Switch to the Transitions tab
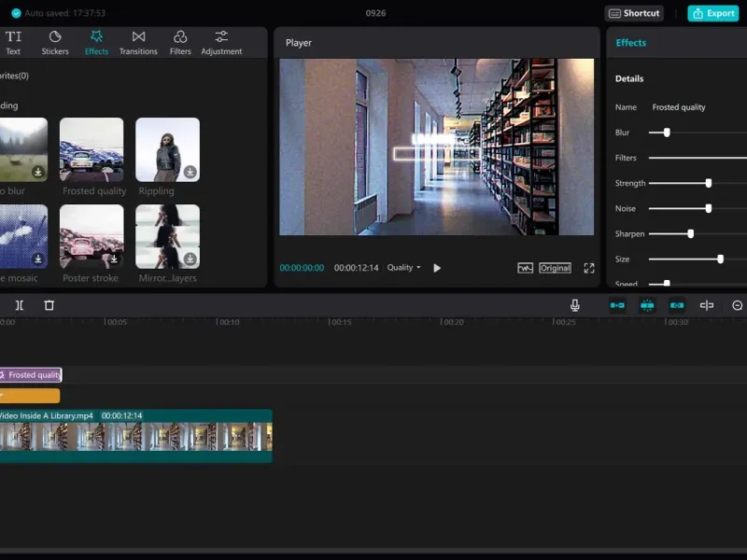Image resolution: width=747 pixels, height=560 pixels. click(x=138, y=42)
